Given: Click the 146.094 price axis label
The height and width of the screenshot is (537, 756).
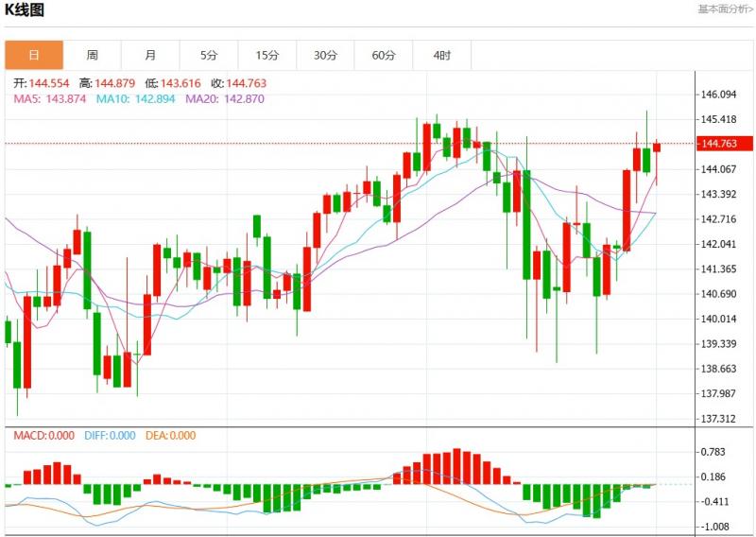Looking at the screenshot, I should 719,95.
